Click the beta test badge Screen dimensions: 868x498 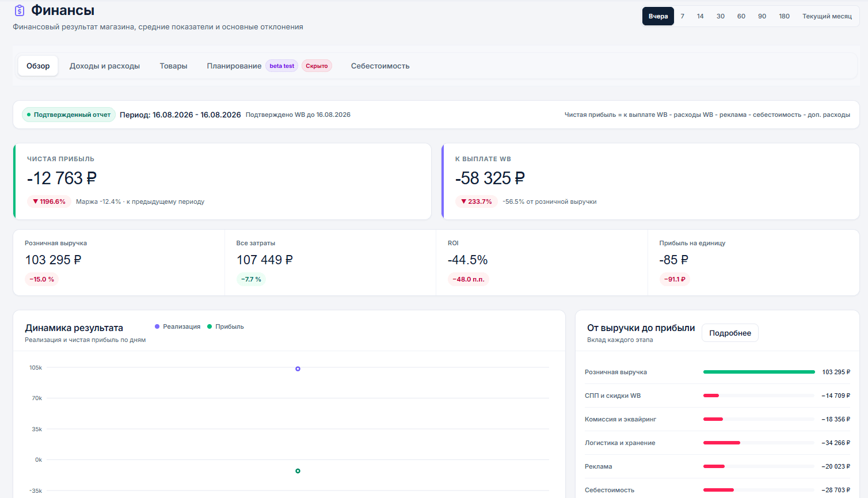[282, 66]
